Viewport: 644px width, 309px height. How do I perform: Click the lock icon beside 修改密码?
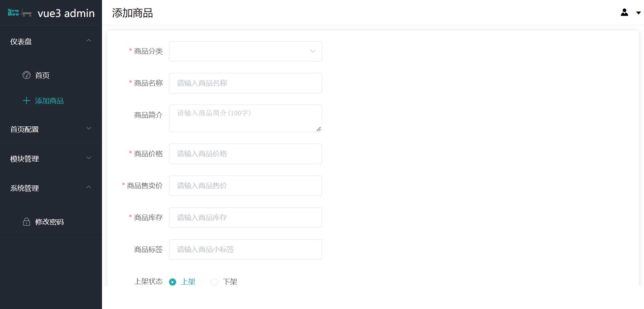pos(27,222)
